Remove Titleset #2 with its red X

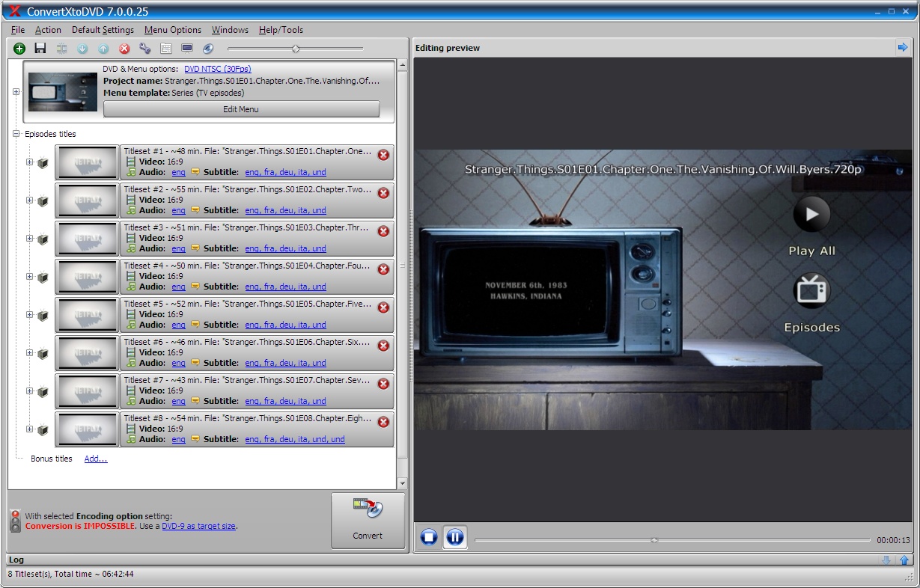tap(383, 193)
